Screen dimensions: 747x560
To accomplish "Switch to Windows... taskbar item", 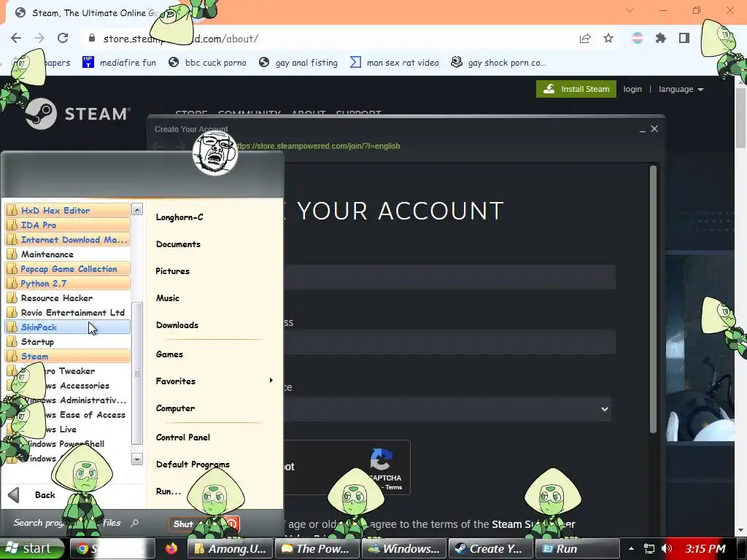I will 404,548.
